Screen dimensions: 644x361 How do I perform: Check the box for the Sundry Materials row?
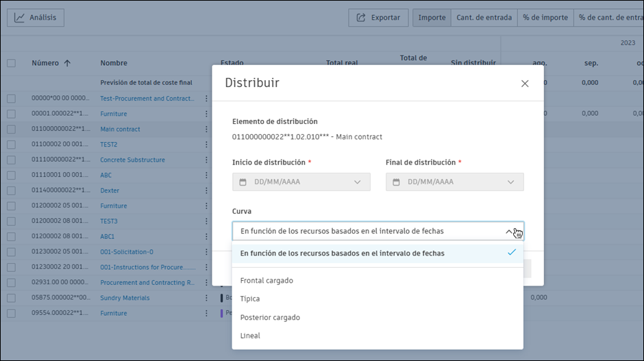click(11, 298)
